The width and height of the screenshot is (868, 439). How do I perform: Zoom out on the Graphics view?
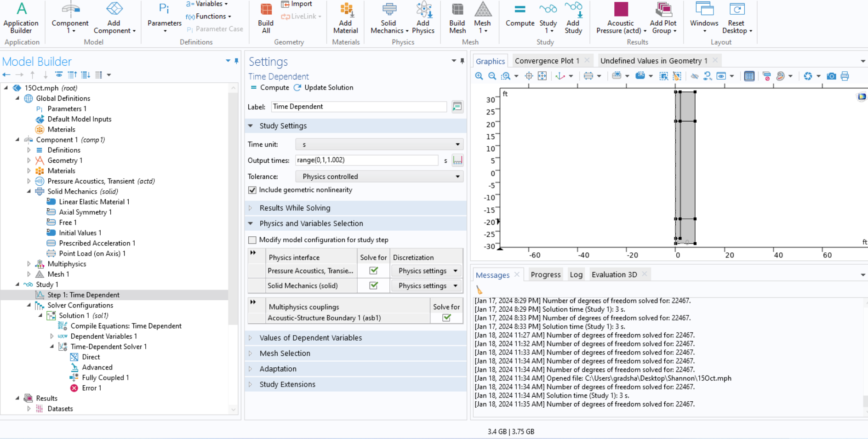click(x=492, y=76)
